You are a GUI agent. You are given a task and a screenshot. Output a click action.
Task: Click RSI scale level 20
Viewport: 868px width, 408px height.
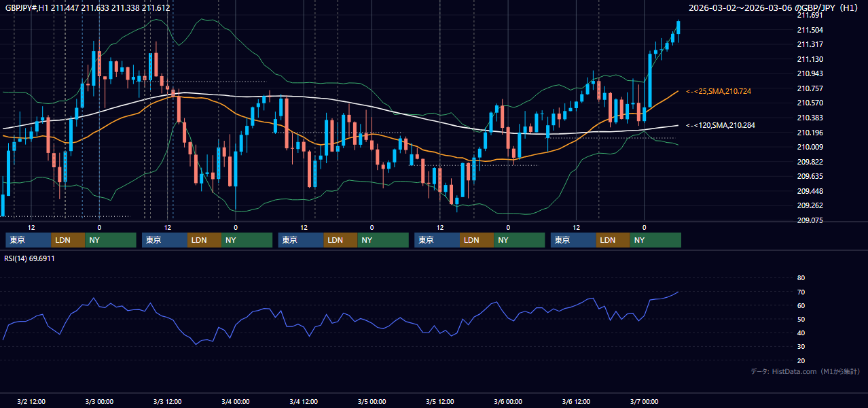click(x=801, y=361)
